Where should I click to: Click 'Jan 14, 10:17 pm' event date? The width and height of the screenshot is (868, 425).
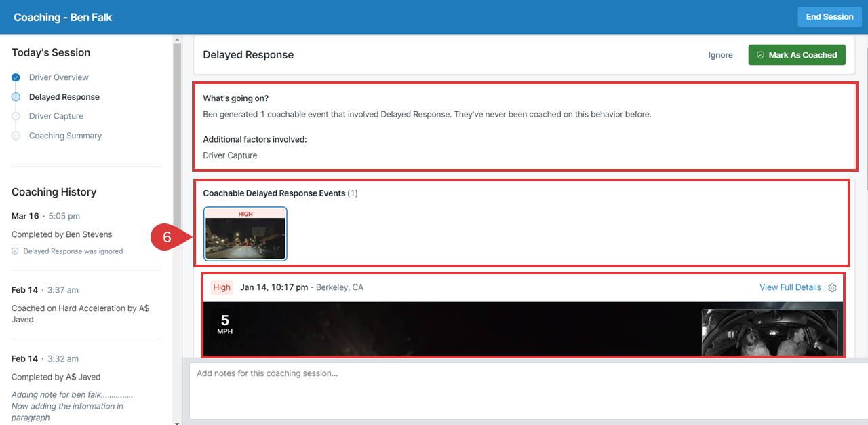[x=274, y=287]
